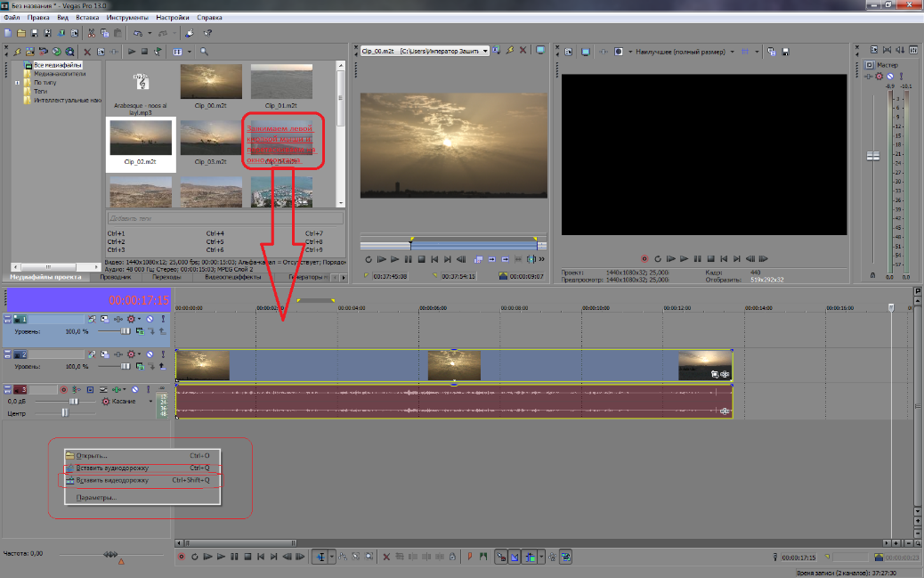The image size is (924, 578).
Task: Click the Insert Marker icon in the timeline toolbar
Action: [470, 557]
